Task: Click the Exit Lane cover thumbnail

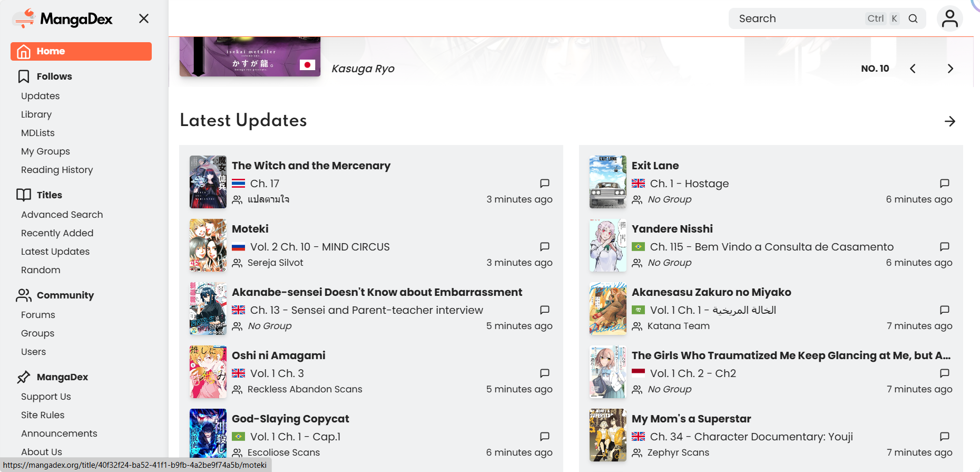Action: [608, 182]
